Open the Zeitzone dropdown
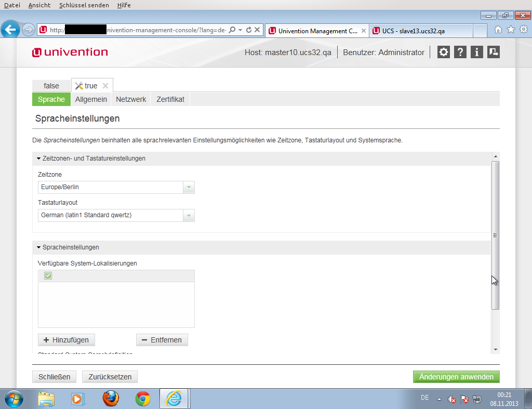The image size is (532, 409). click(189, 187)
